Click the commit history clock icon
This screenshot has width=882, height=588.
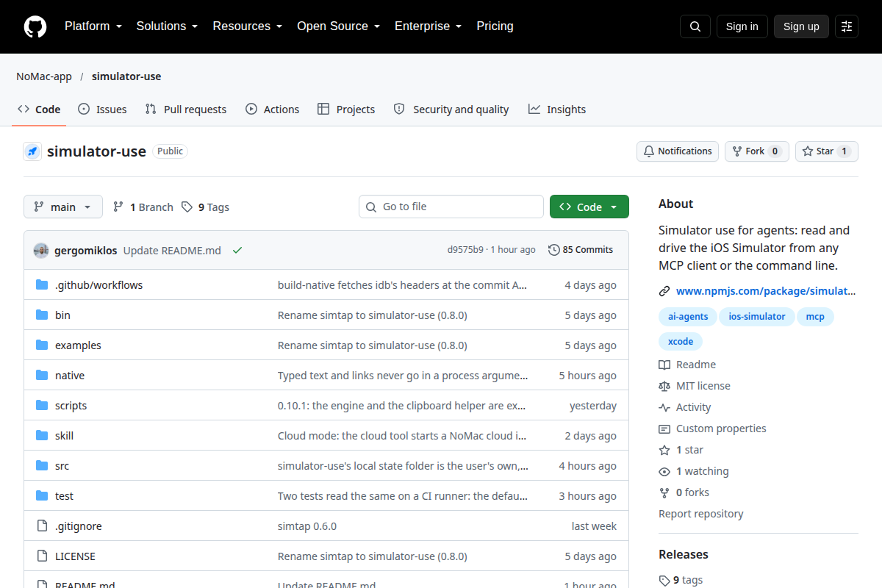coord(554,250)
